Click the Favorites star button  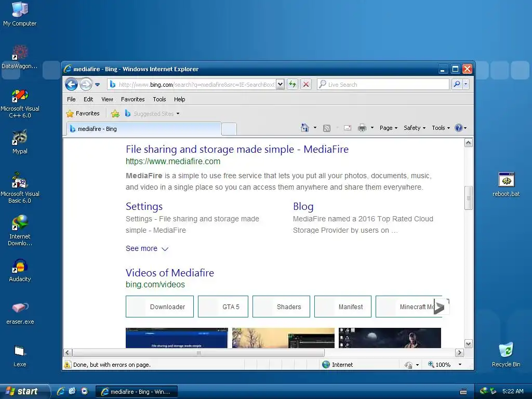(83, 113)
